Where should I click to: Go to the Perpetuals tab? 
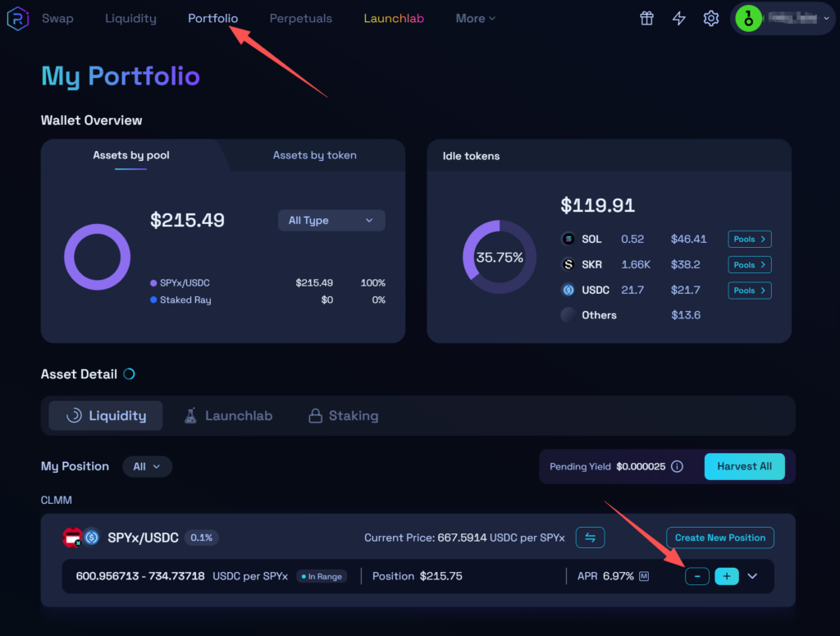click(x=301, y=19)
